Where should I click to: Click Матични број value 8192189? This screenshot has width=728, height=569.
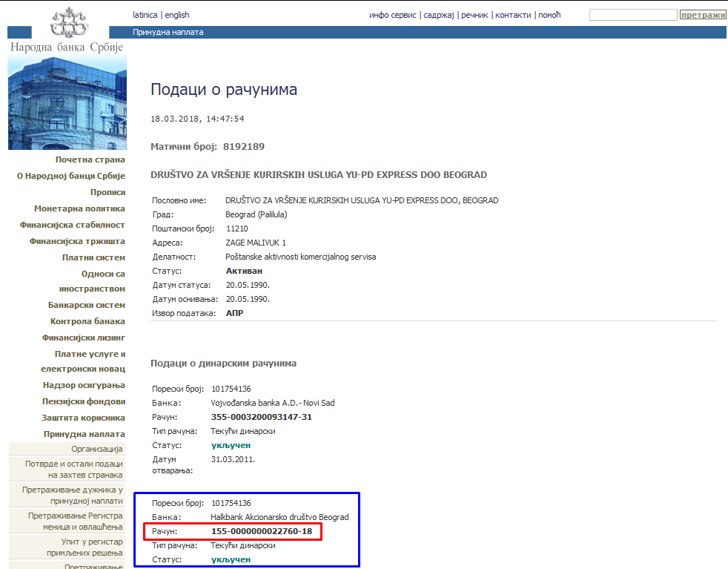[x=244, y=147]
